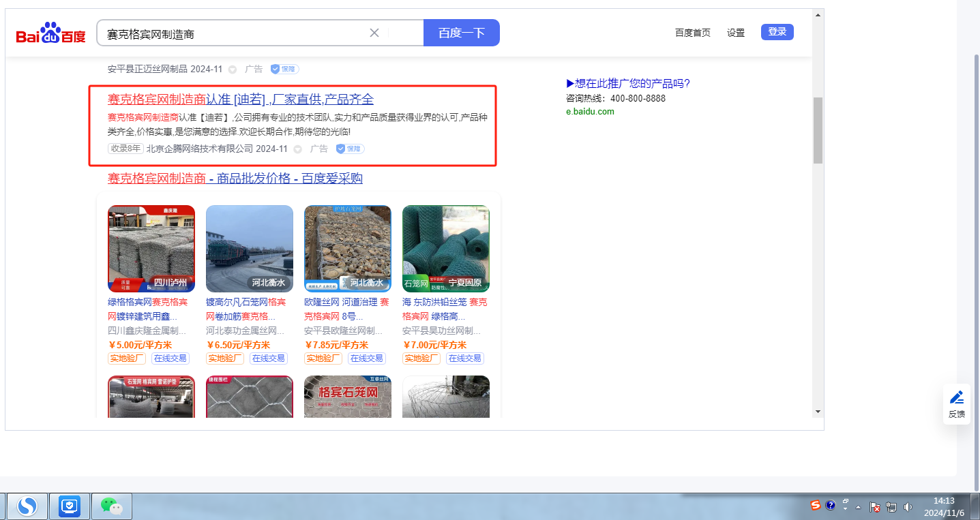Click supplier 安平县欧隆丝网制...

pyautogui.click(x=344, y=331)
